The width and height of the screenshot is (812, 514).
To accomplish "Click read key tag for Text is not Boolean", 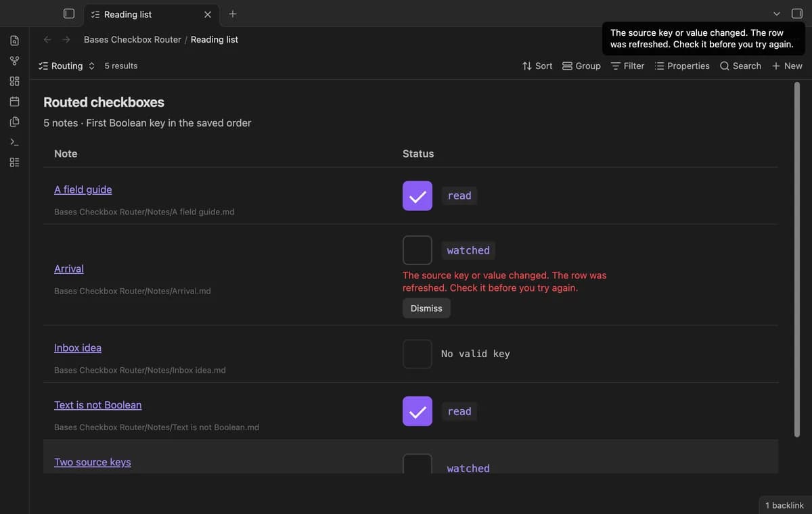I will click(x=459, y=411).
